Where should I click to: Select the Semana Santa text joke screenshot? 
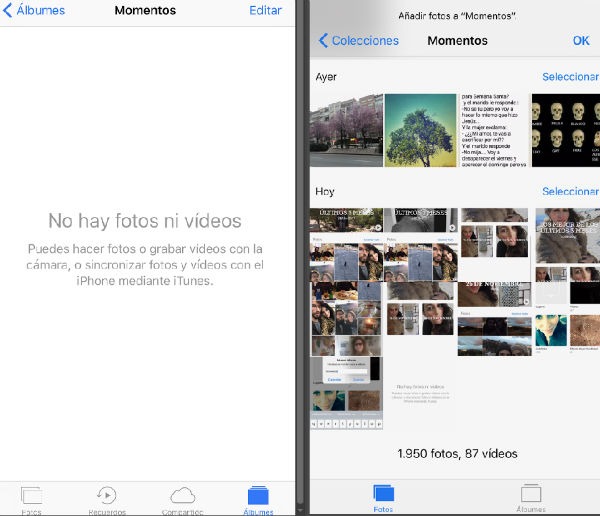[x=494, y=130]
